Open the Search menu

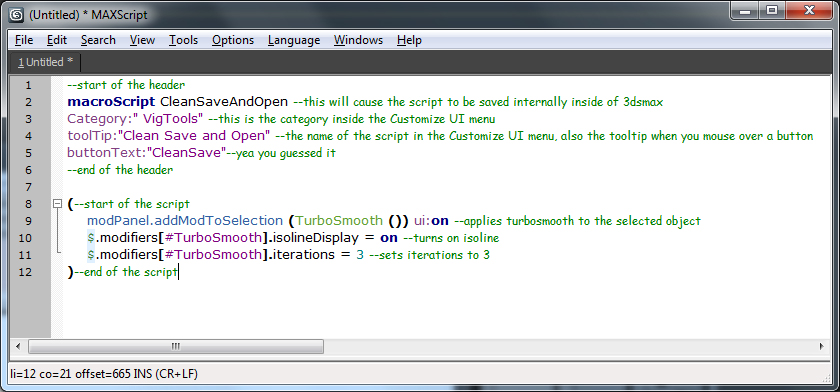[x=98, y=40]
